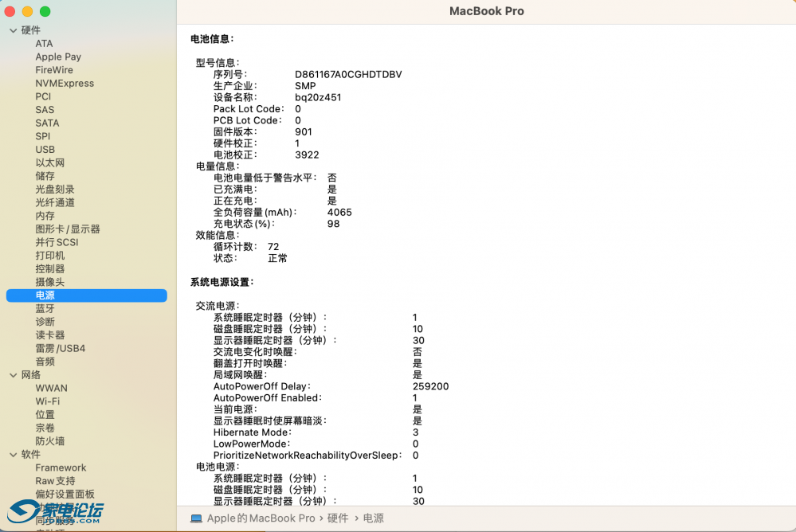Click the laptop icon in the path bar
The width and height of the screenshot is (796, 532).
click(x=197, y=518)
